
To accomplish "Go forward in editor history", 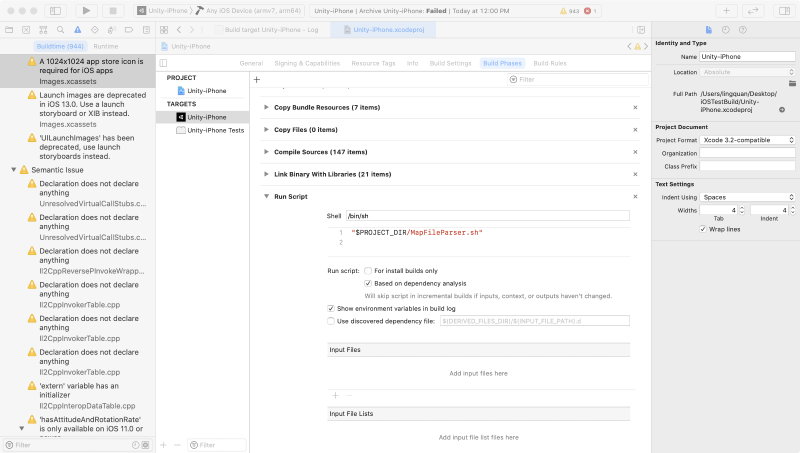I will pos(192,30).
